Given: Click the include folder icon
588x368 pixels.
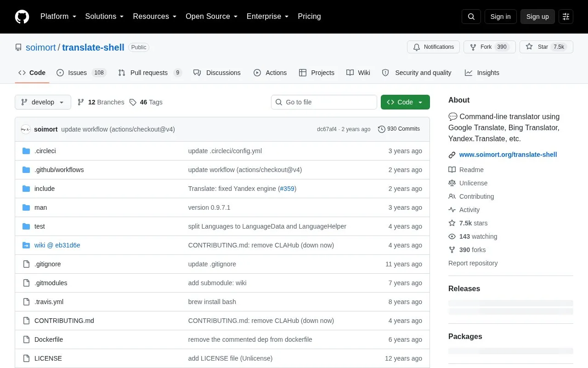Looking at the screenshot, I should [26, 189].
